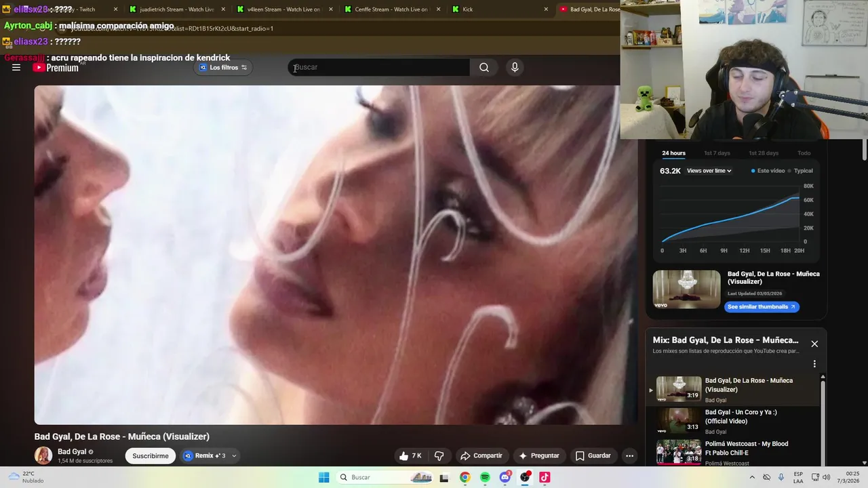The image size is (868, 488).
Task: Open Mix playlist three-dot options
Action: (814, 364)
